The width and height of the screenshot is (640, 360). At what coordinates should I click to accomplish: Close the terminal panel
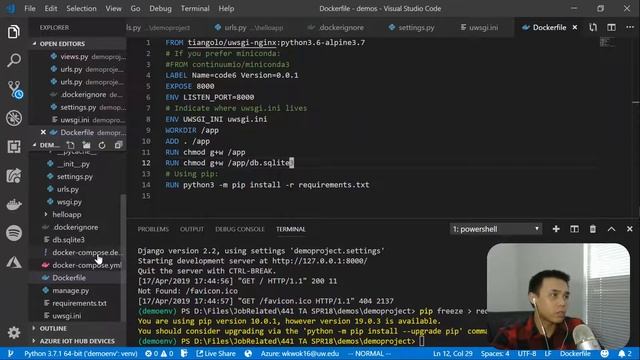(629, 229)
